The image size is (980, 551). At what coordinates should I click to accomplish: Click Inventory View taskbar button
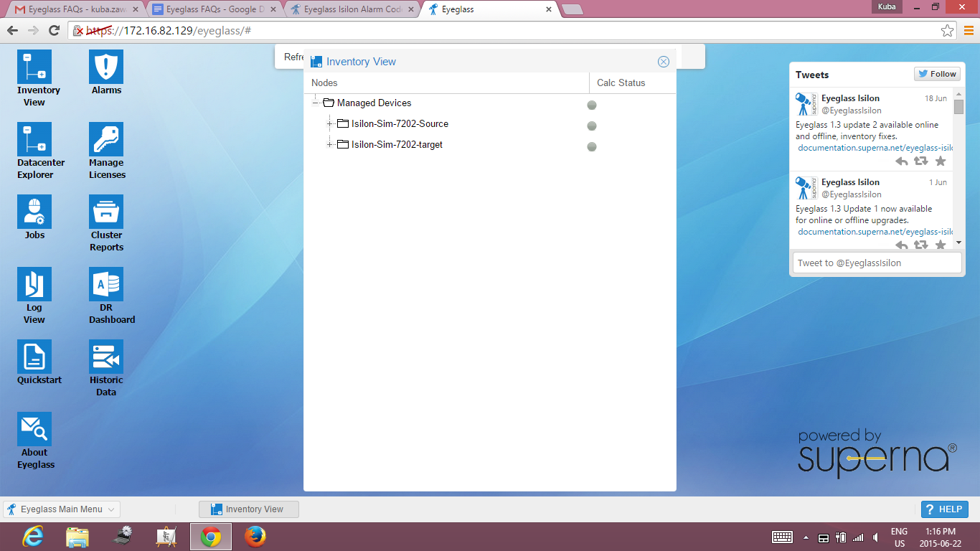(248, 509)
